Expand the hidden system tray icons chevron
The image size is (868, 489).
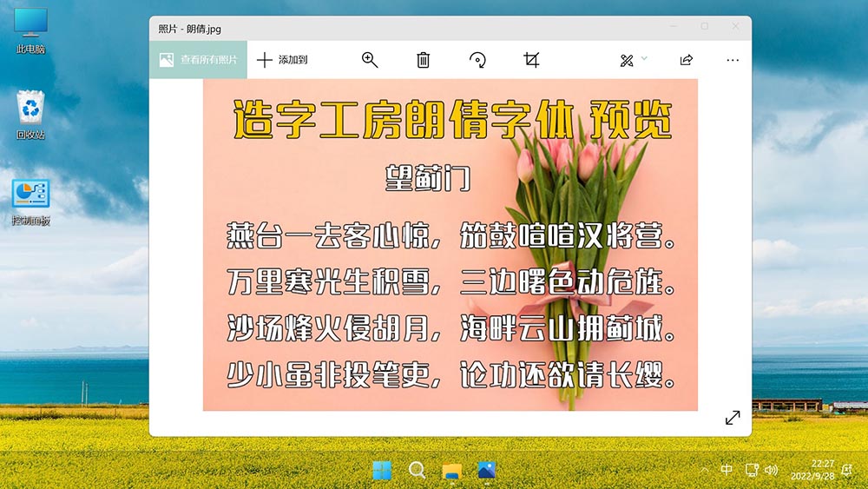(x=704, y=471)
